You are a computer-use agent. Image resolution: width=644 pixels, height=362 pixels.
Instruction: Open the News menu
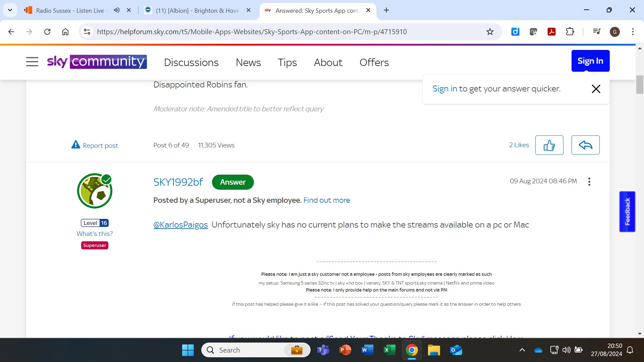pyautogui.click(x=248, y=62)
